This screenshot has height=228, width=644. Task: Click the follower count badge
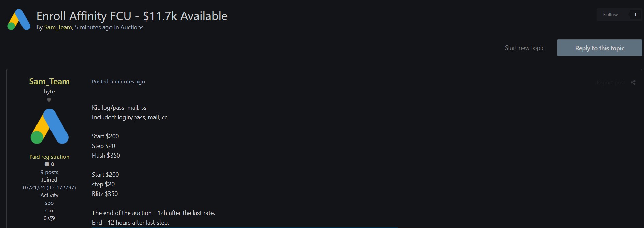click(635, 15)
